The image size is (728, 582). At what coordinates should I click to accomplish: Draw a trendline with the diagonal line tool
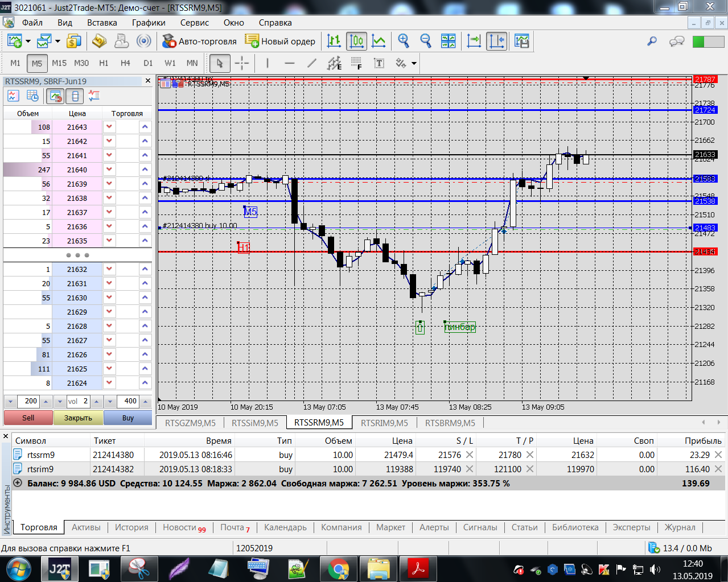[x=311, y=63]
